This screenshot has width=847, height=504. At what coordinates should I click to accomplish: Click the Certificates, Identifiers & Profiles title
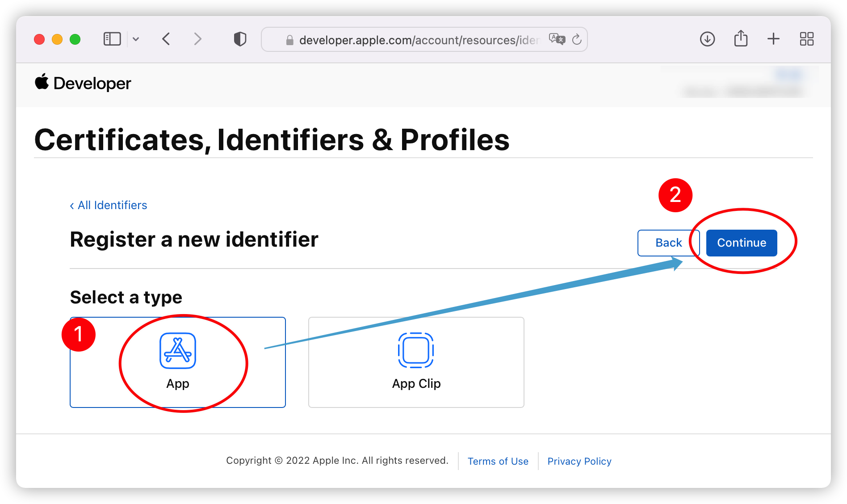pos(272,140)
